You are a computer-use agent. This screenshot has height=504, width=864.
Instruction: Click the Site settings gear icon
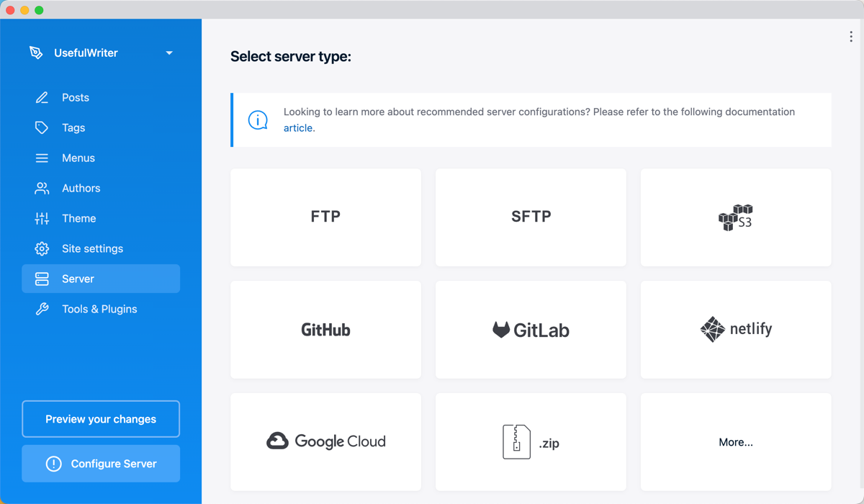pyautogui.click(x=42, y=249)
